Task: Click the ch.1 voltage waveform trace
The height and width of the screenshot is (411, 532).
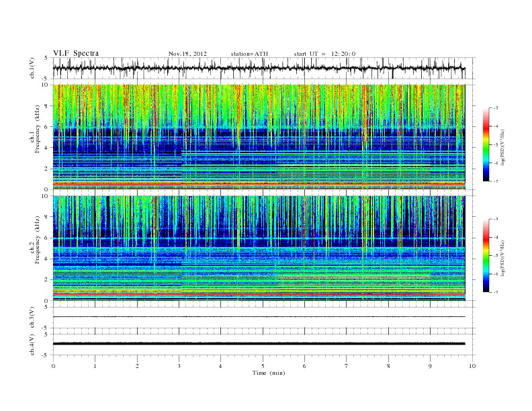Action: pyautogui.click(x=259, y=68)
